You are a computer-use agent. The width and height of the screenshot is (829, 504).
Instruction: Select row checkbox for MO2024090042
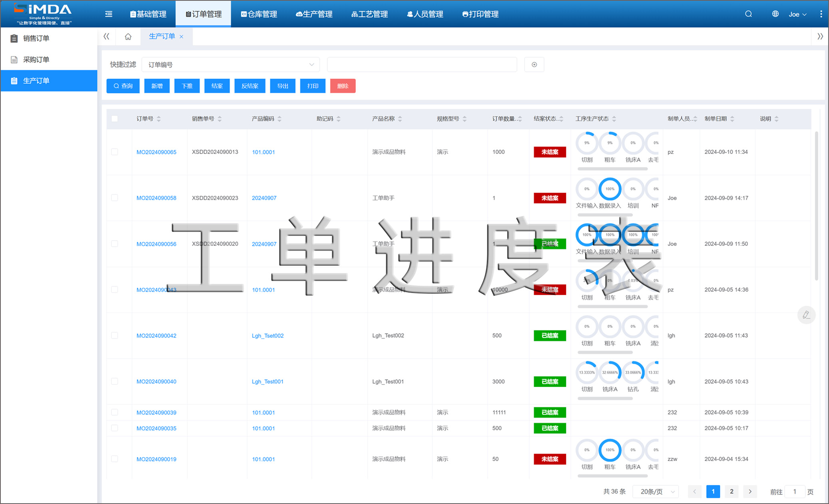coord(115,335)
